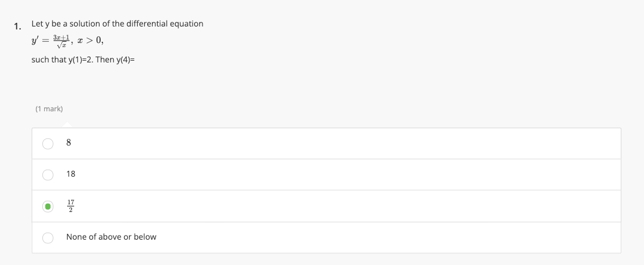Choose the radio button beside 18

coord(47,174)
